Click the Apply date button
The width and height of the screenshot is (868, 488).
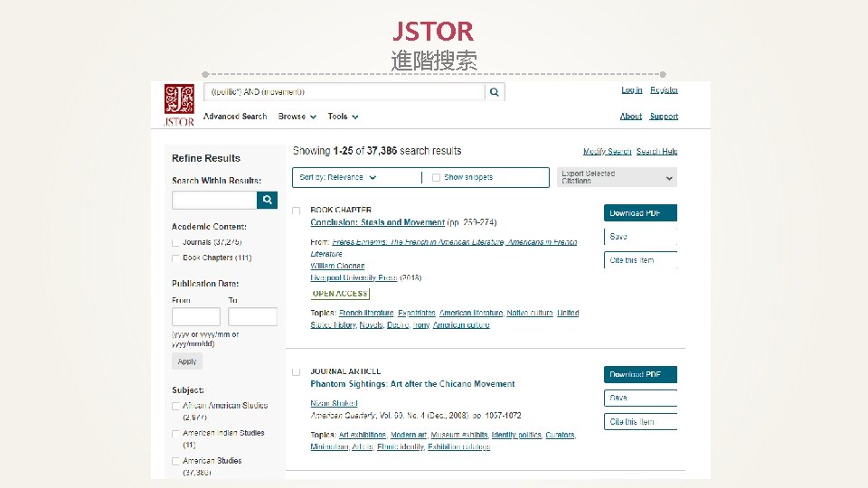point(187,361)
